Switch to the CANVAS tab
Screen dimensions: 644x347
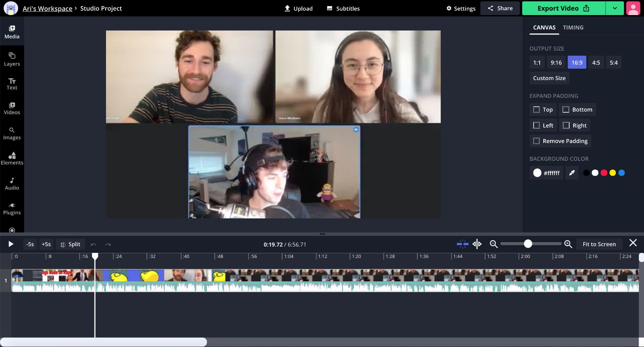[x=544, y=27]
